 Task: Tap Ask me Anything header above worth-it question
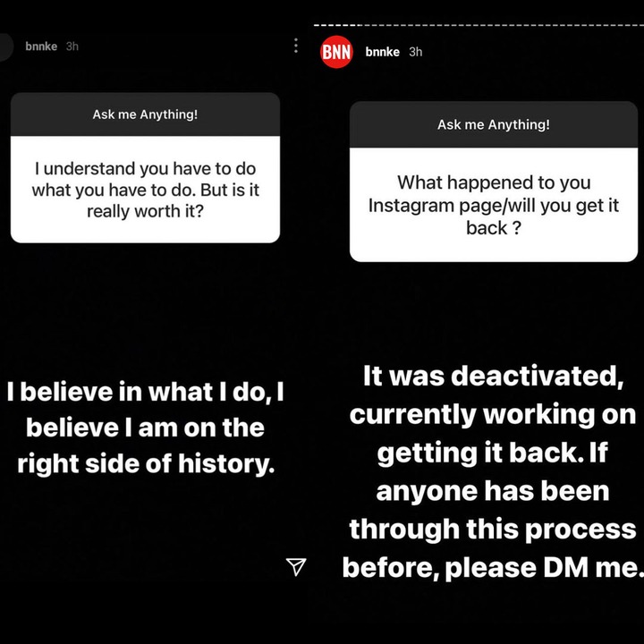point(145,114)
